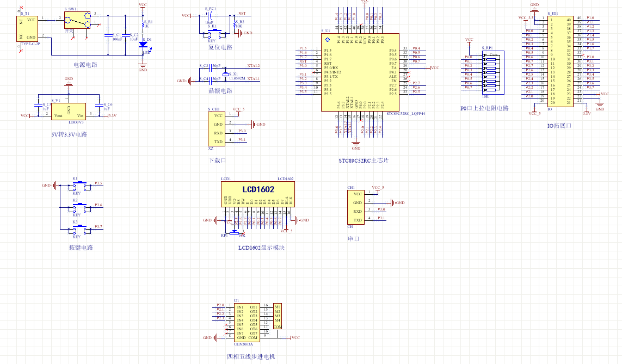
Task: Click the XTAL2 net label on crystal circuit
Action: point(254,66)
